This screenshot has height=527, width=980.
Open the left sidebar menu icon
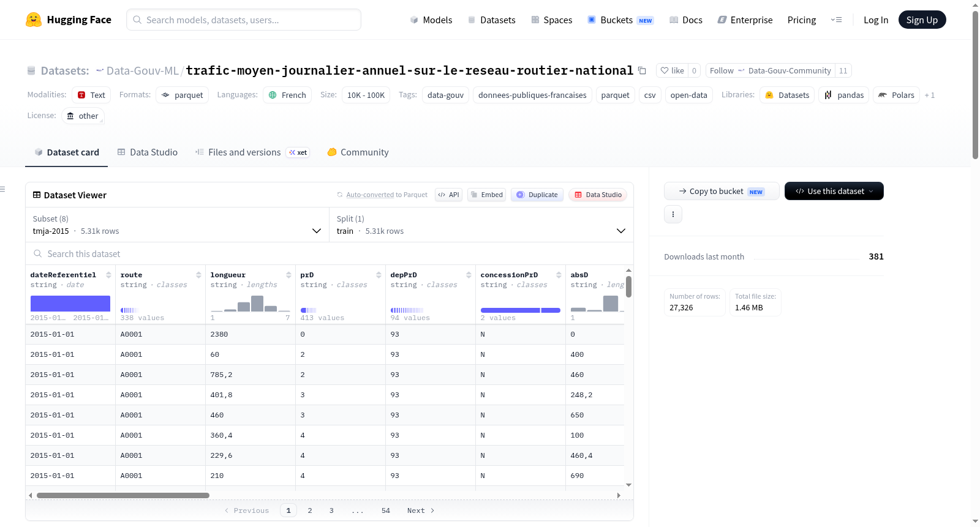[3, 189]
